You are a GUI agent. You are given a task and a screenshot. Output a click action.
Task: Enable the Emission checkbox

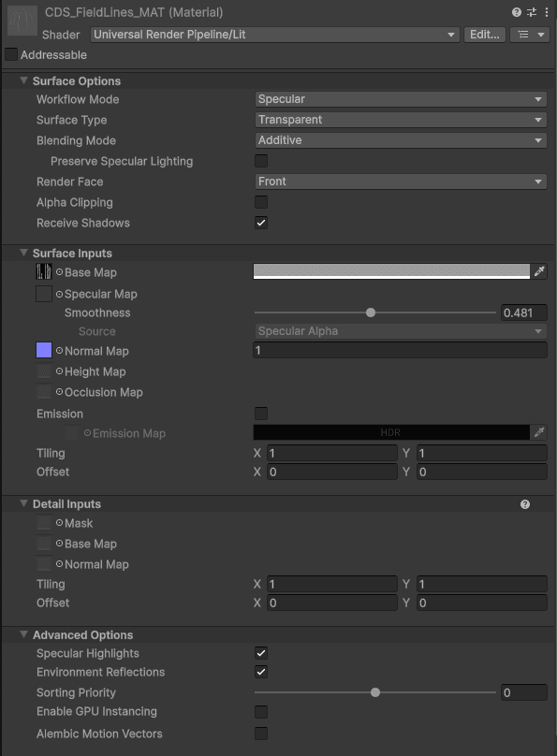(x=261, y=414)
